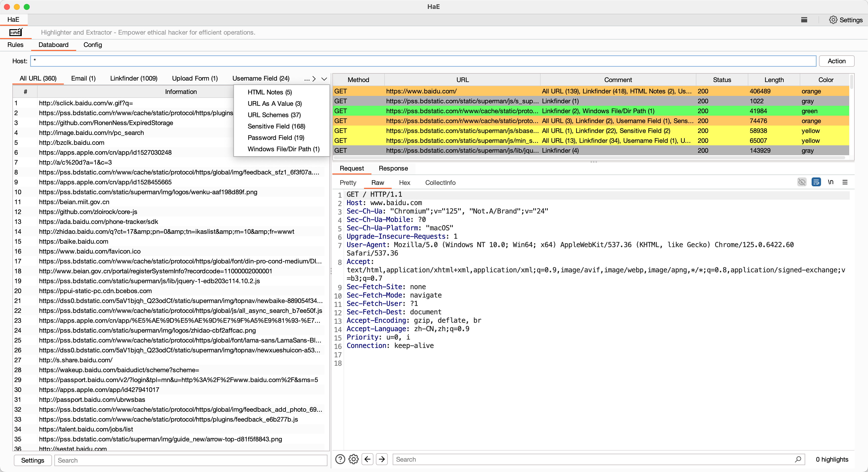Expand the tab list dropdown chevron
Viewport: 868px width, 472px height.
(324, 79)
